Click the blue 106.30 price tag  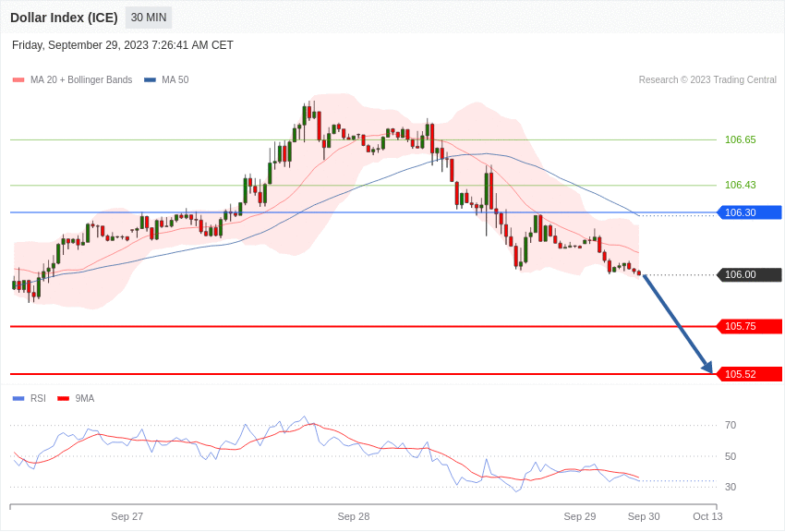point(748,212)
